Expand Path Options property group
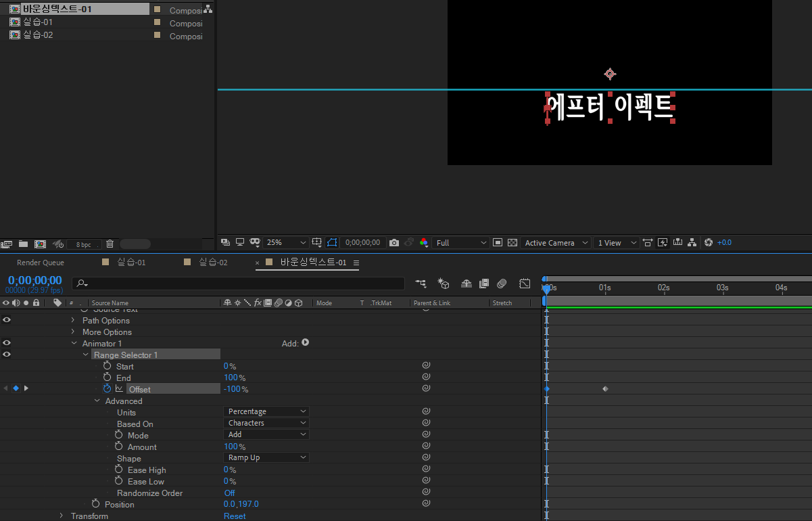The height and width of the screenshot is (521, 812). click(73, 321)
